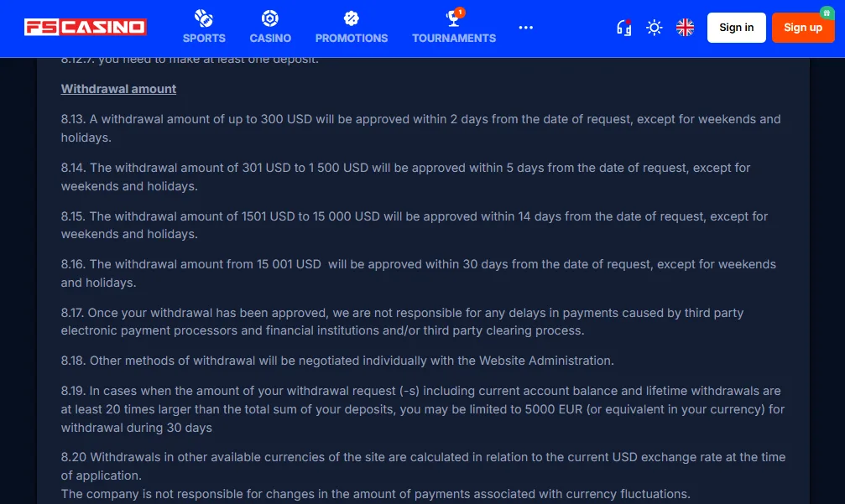The height and width of the screenshot is (504, 845).
Task: Open language selector UK flag
Action: pyautogui.click(x=685, y=28)
